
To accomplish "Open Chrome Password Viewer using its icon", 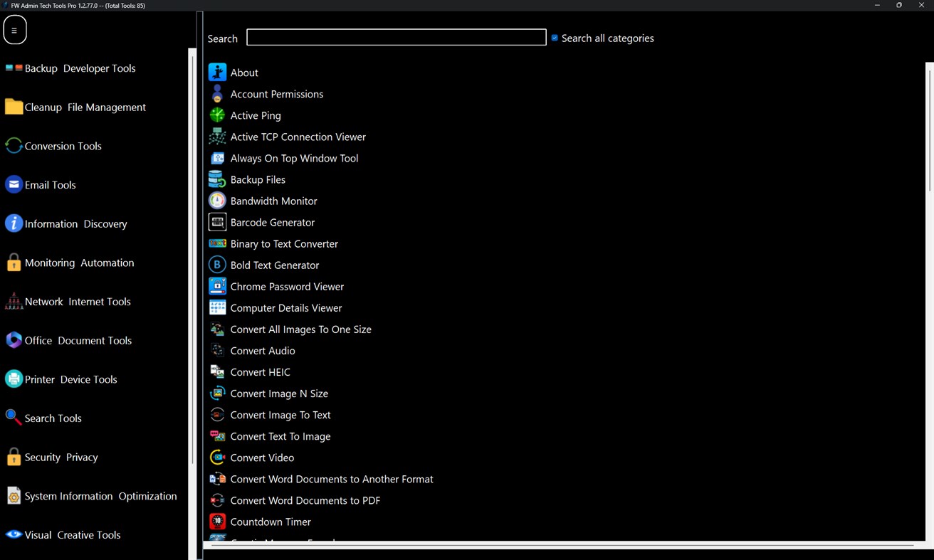I will pyautogui.click(x=217, y=286).
